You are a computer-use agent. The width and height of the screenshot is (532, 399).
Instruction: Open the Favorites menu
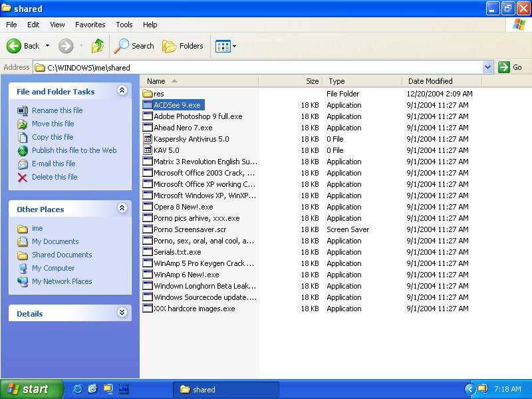(90, 25)
